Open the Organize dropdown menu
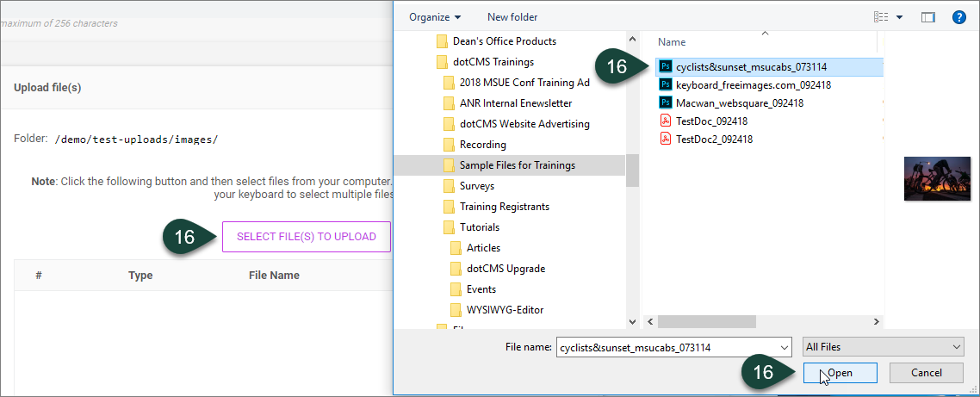Screen dimensions: 980x397 tap(435, 16)
